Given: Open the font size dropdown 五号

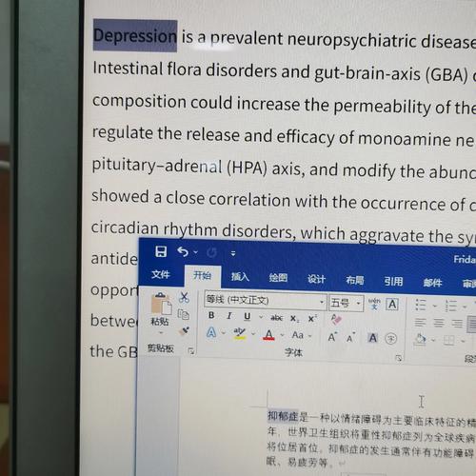Looking at the screenshot, I should point(346,303).
